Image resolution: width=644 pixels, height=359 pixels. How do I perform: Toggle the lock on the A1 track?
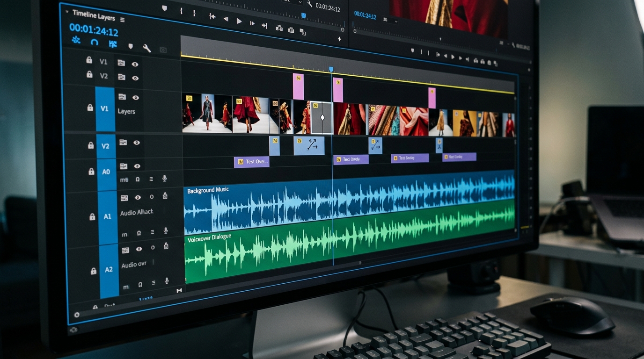(x=93, y=217)
